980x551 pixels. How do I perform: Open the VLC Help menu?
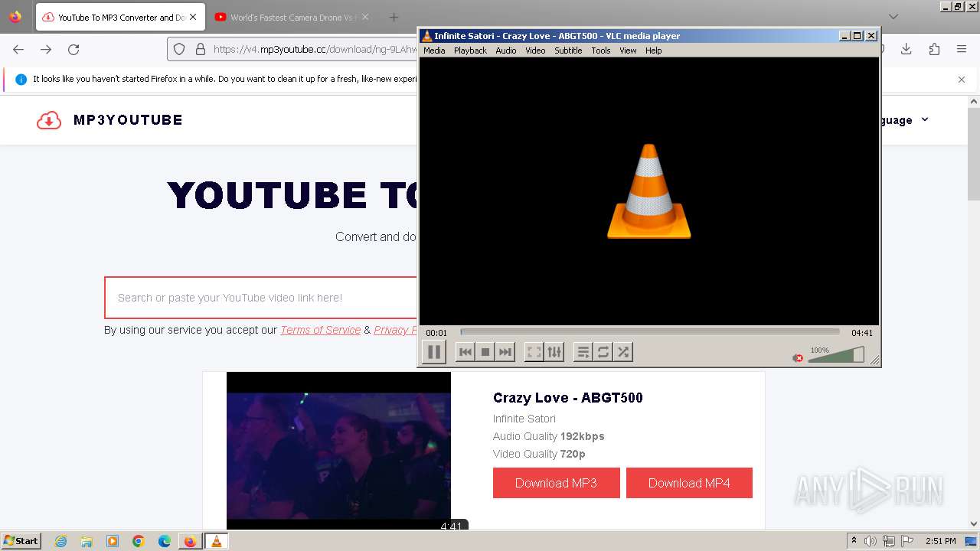(653, 51)
